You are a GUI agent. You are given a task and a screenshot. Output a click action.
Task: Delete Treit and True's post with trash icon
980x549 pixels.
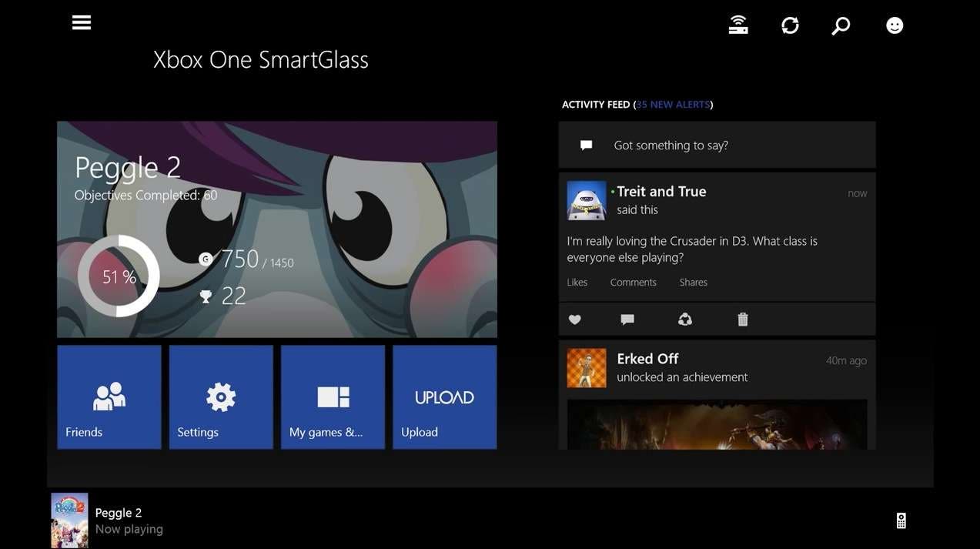(743, 319)
